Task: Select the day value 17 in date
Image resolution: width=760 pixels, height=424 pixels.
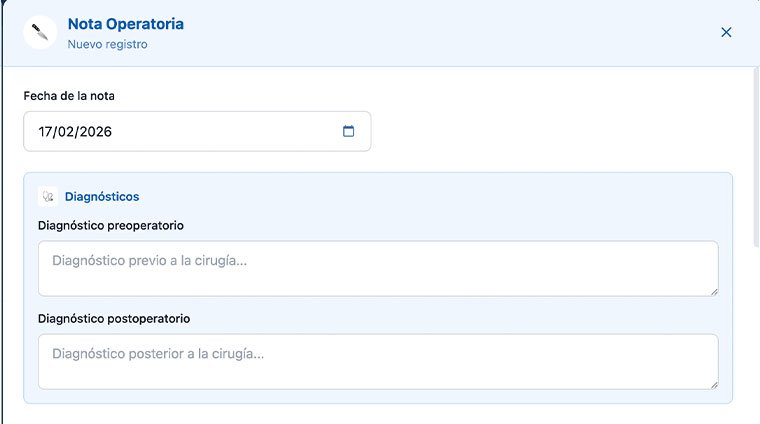Action: coord(47,131)
